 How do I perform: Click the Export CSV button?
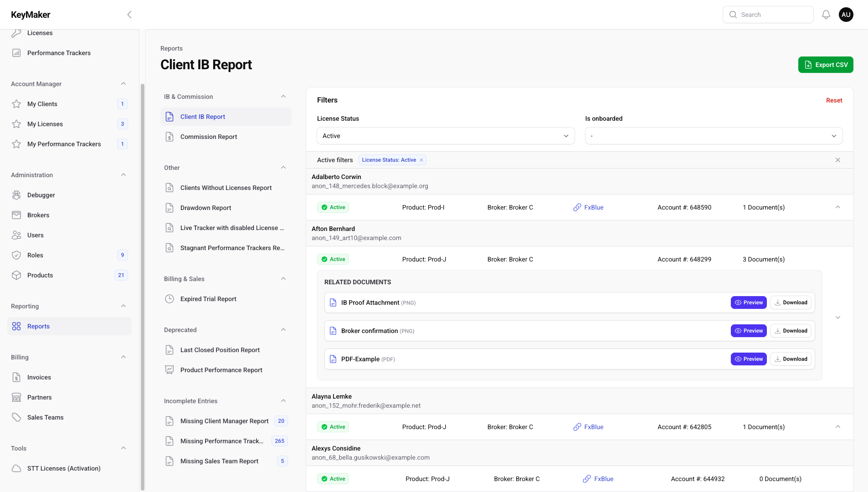(x=826, y=65)
